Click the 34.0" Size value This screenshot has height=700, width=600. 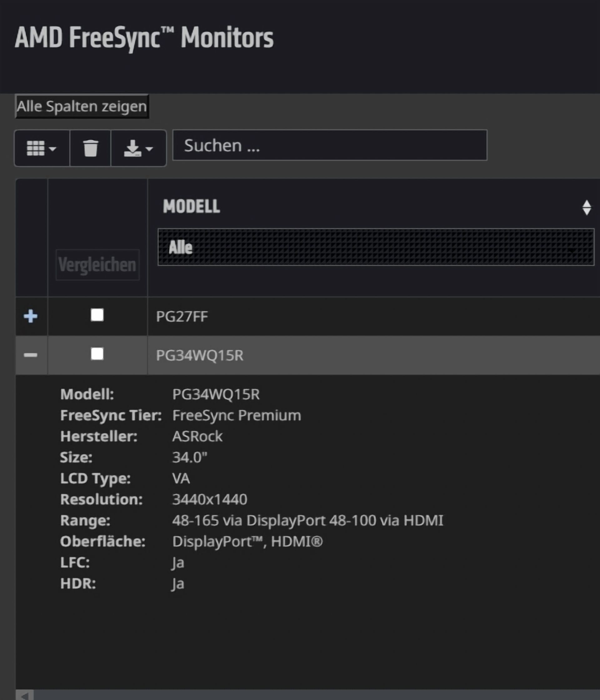(190, 457)
